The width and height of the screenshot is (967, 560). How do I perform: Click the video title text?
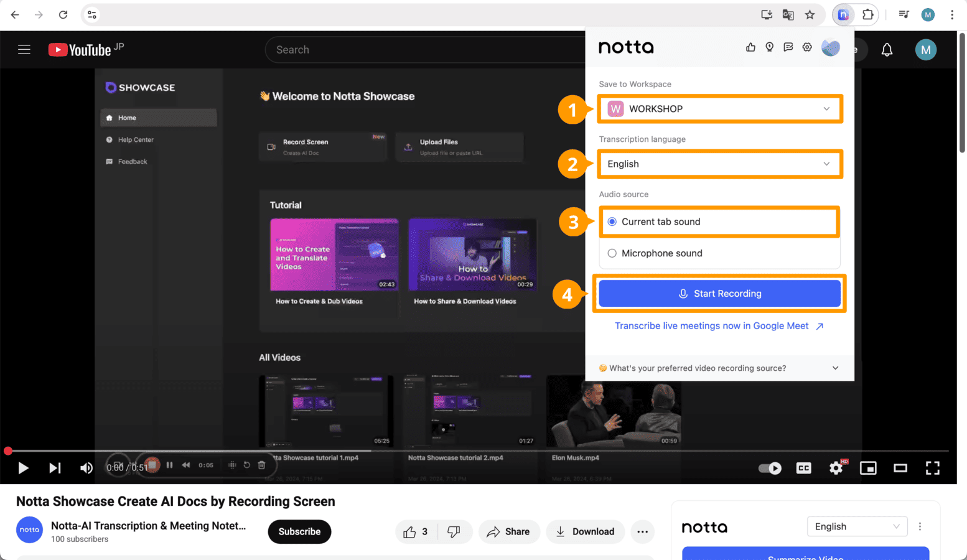point(175,502)
